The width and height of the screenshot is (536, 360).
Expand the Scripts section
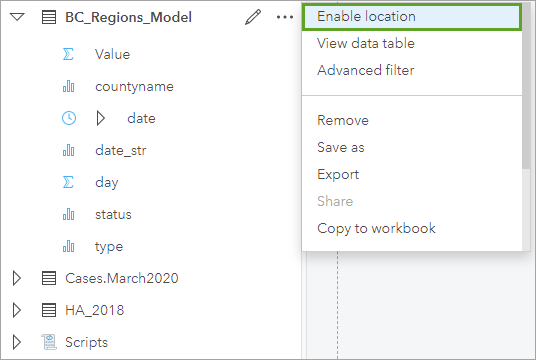click(x=17, y=342)
